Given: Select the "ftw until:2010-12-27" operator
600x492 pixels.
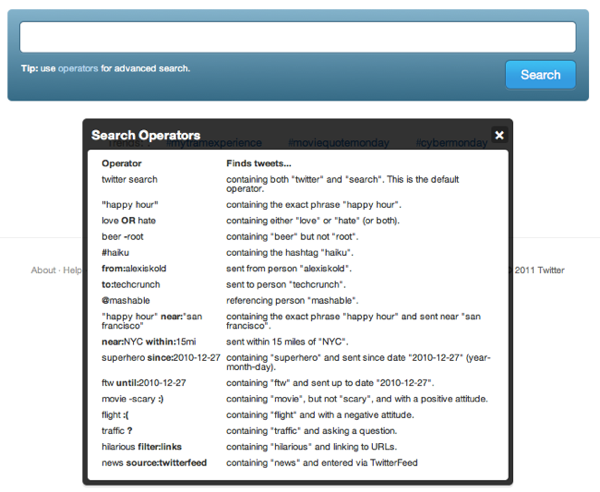Looking at the screenshot, I should [x=144, y=383].
